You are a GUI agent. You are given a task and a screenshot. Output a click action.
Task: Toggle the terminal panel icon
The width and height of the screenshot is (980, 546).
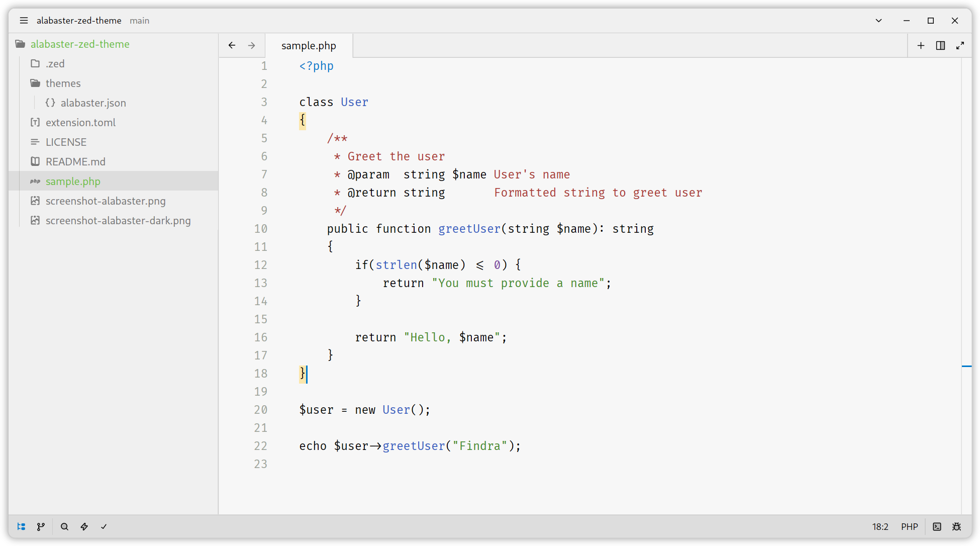pyautogui.click(x=937, y=526)
